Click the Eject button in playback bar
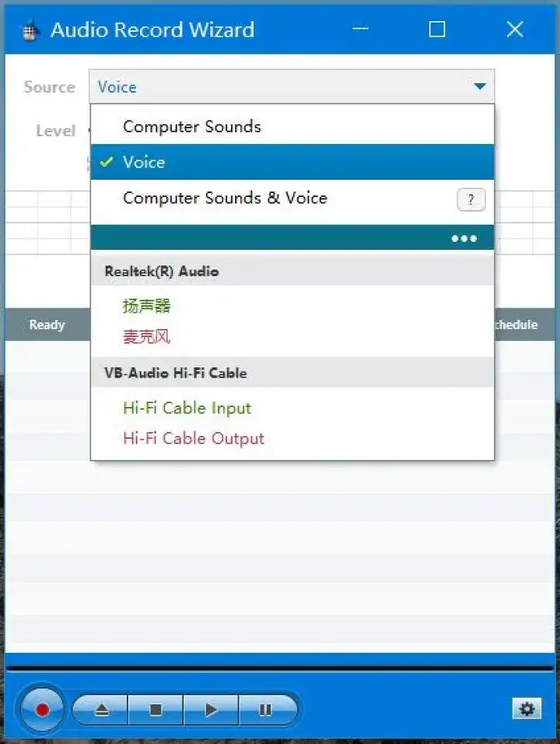Screen dimensions: 560x744 [x=102, y=710]
